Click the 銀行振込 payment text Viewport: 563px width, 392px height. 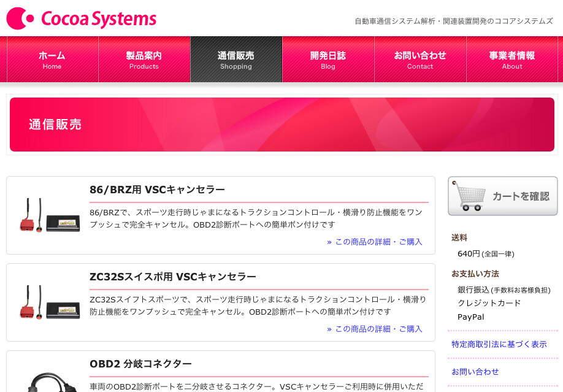click(x=504, y=290)
